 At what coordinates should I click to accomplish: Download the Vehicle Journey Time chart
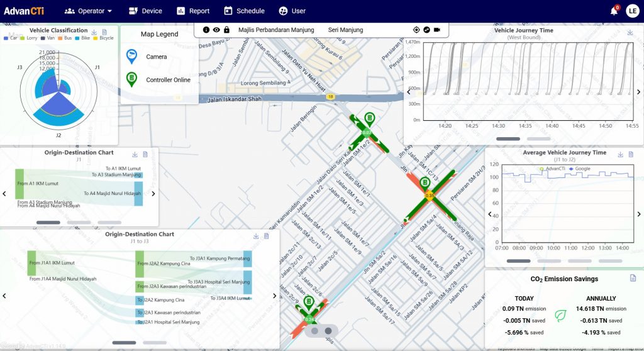pos(630,32)
